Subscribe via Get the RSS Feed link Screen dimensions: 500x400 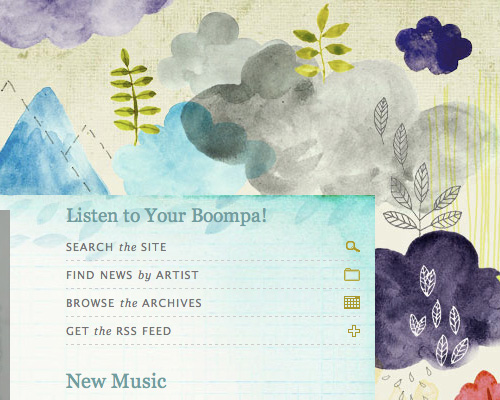tap(119, 331)
